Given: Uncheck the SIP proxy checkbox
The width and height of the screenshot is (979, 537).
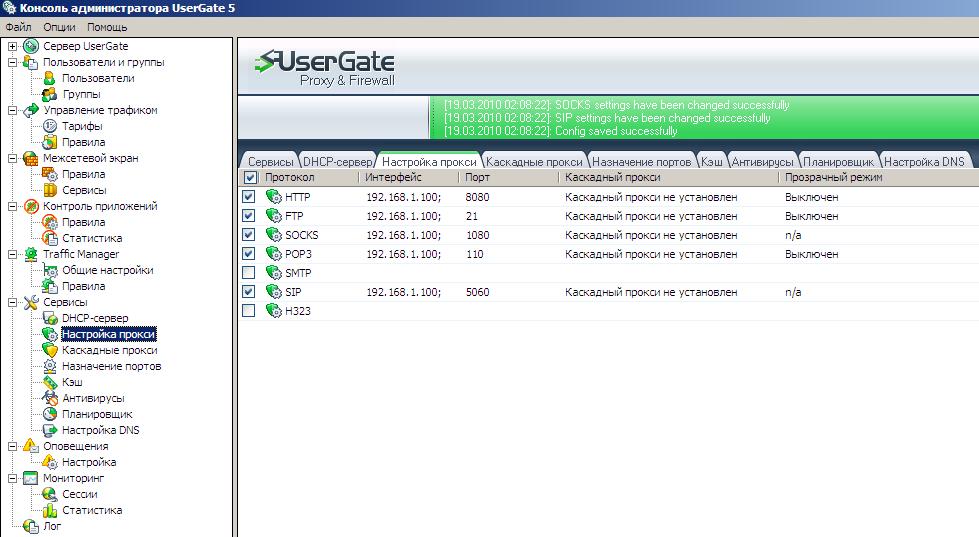Looking at the screenshot, I should [x=248, y=292].
